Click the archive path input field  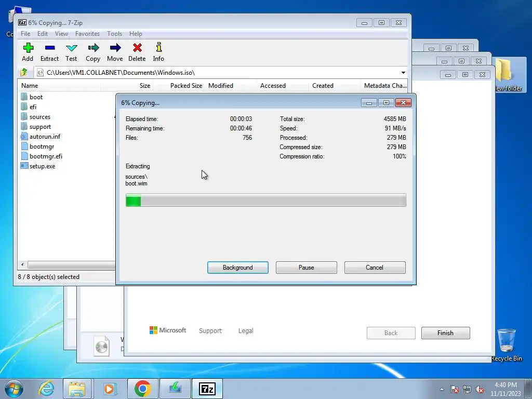click(217, 73)
